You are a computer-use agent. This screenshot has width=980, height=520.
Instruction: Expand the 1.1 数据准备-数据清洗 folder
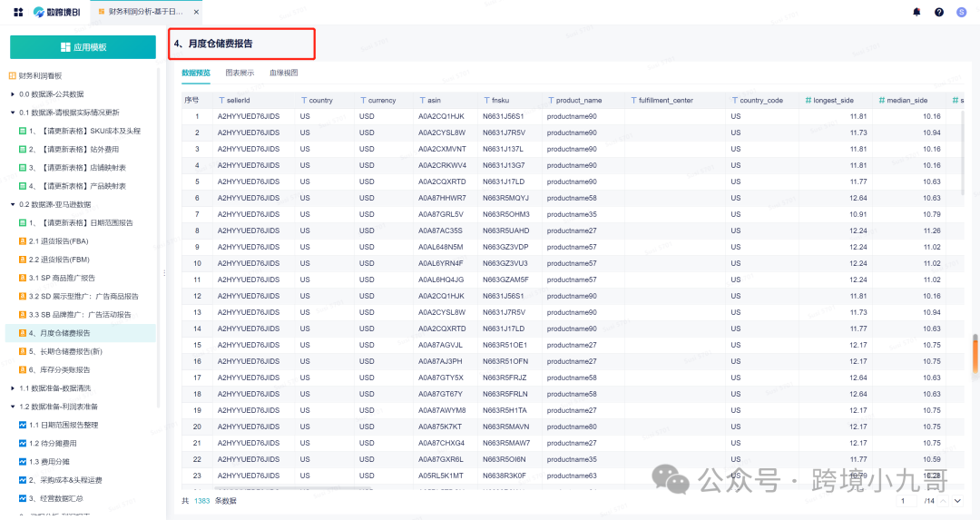click(x=13, y=388)
